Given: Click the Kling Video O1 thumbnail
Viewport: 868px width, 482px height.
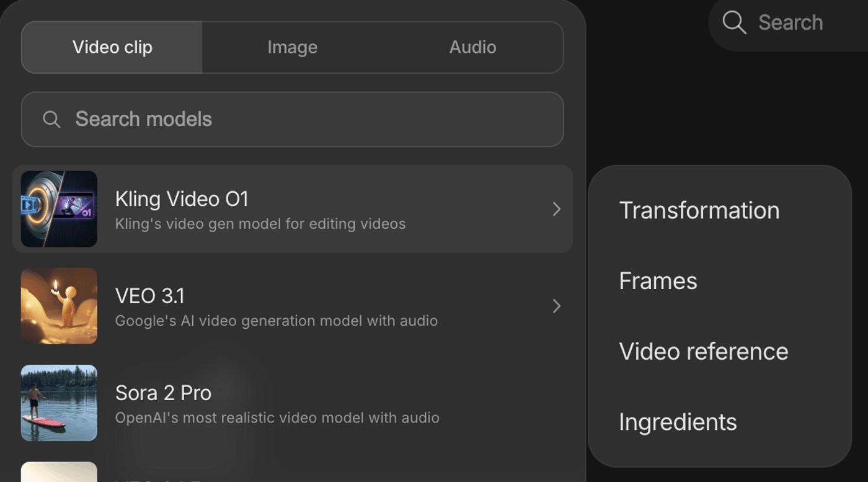Looking at the screenshot, I should pyautogui.click(x=59, y=209).
